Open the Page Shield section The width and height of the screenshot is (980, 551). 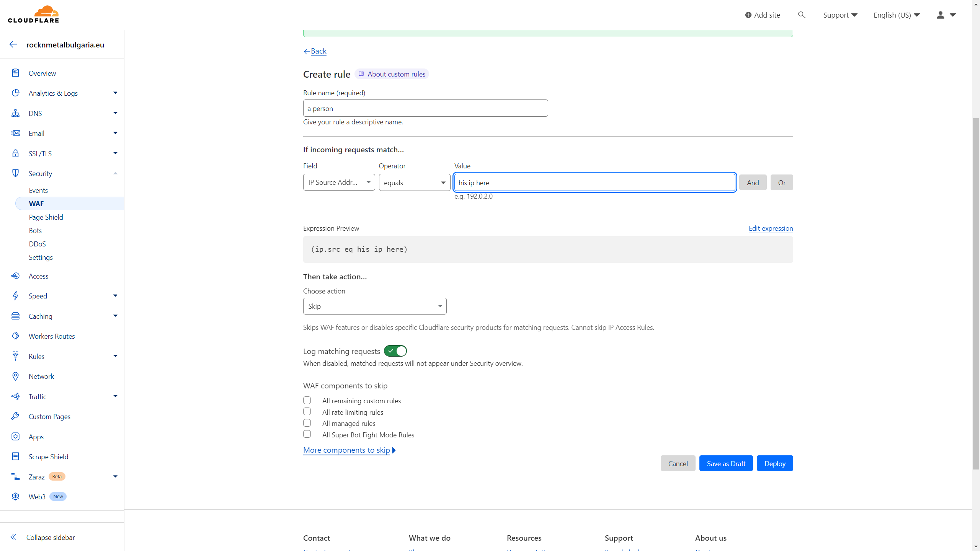(46, 217)
